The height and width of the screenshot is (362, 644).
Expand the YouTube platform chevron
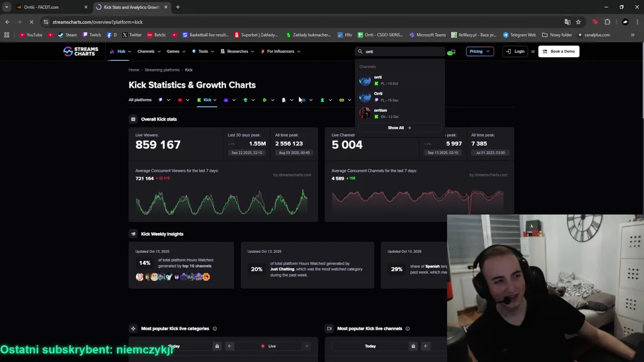188,100
